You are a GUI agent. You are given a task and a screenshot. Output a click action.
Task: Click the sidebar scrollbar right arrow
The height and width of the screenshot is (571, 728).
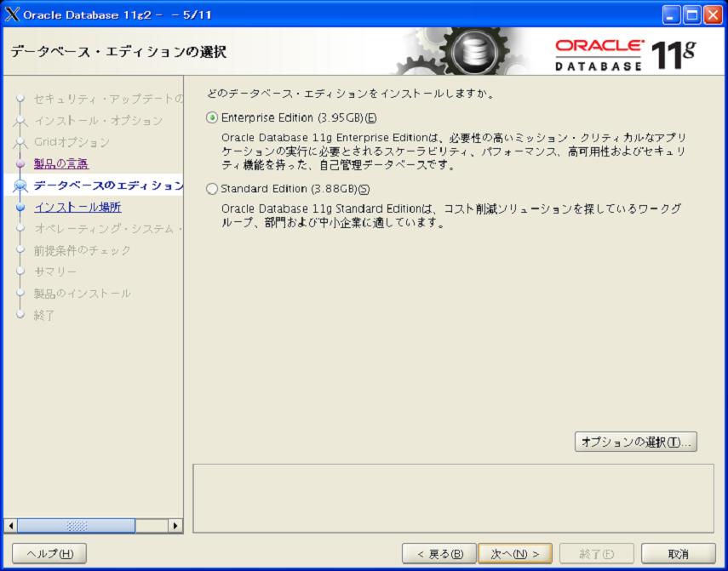[175, 526]
